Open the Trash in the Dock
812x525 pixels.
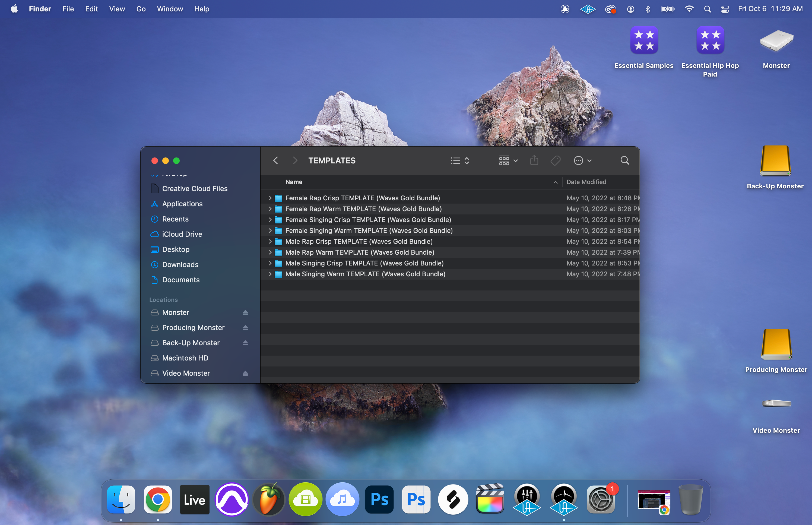point(690,500)
